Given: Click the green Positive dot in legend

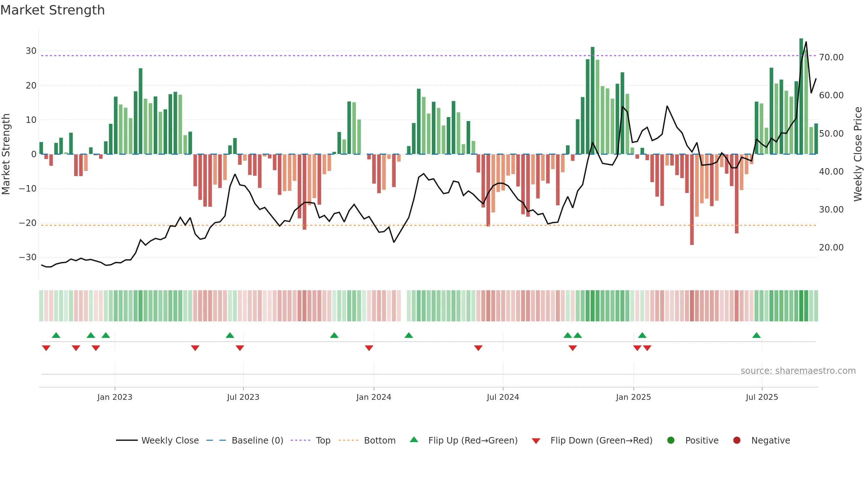Looking at the screenshot, I should [671, 440].
